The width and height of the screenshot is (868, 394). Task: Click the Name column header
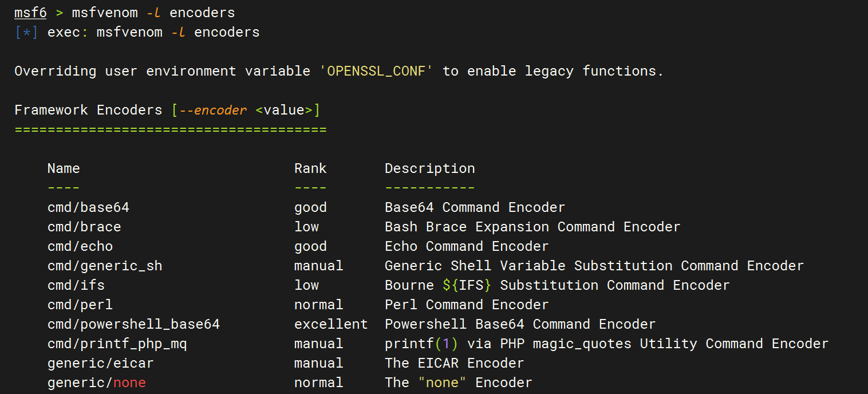pos(64,168)
